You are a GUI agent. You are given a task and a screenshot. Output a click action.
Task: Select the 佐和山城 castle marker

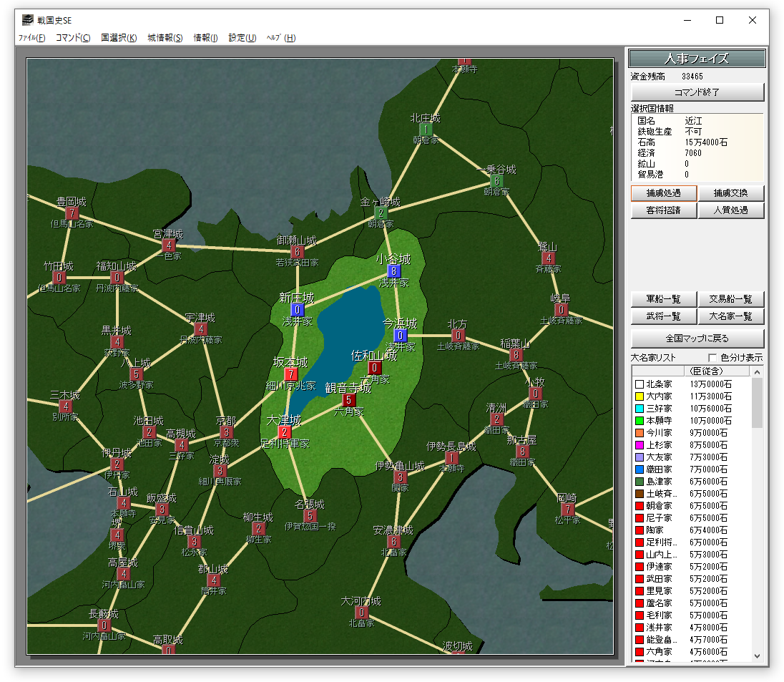tap(374, 368)
